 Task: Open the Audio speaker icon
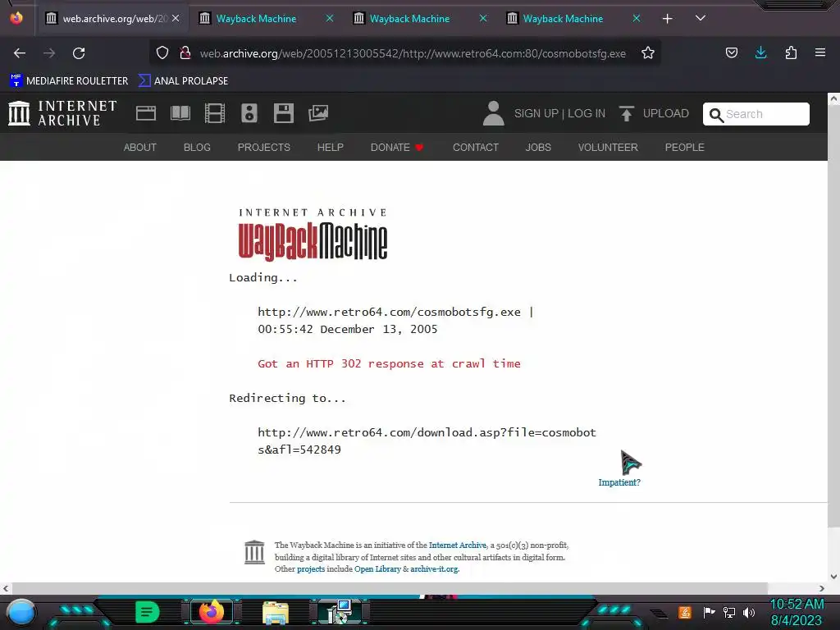(x=249, y=113)
